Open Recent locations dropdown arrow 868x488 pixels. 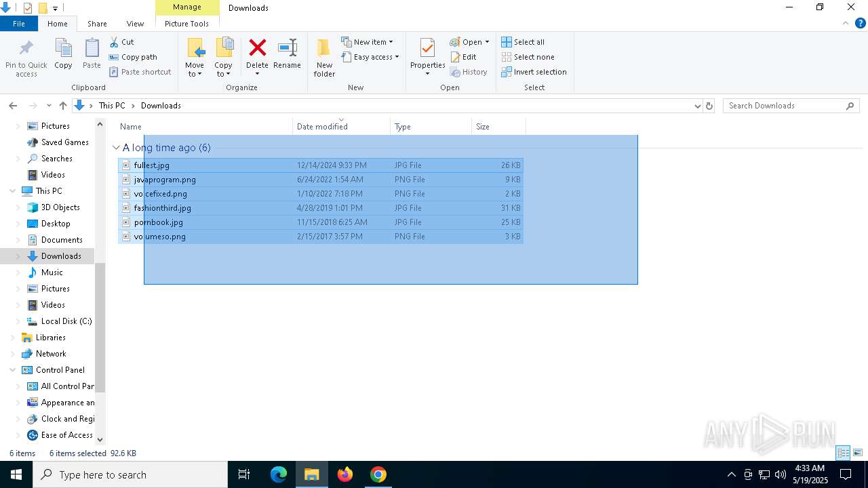[x=49, y=106]
